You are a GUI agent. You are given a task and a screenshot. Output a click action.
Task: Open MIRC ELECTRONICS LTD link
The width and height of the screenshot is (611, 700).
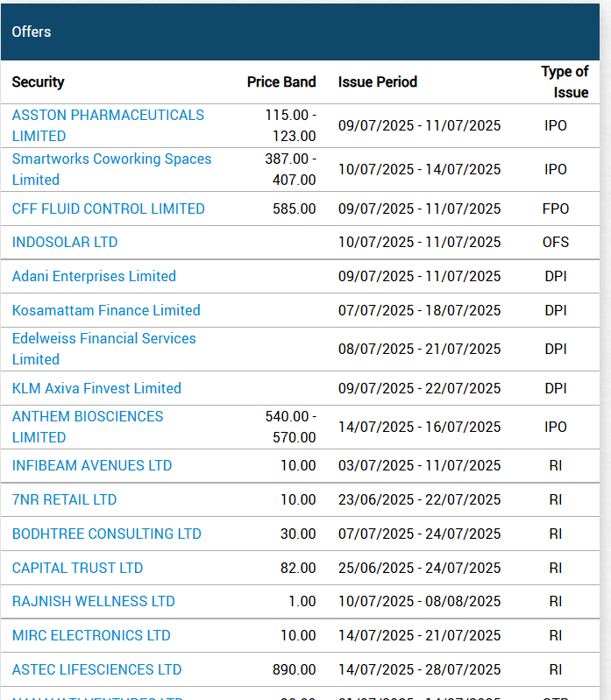(x=91, y=635)
